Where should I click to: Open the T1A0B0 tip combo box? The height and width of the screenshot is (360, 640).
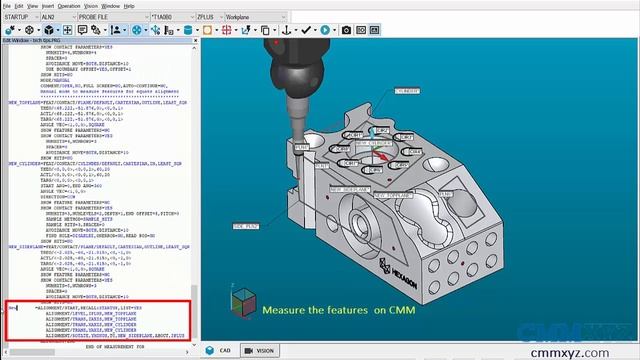(x=173, y=17)
